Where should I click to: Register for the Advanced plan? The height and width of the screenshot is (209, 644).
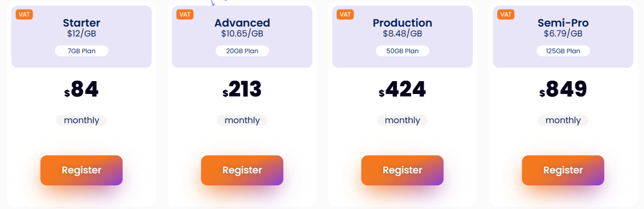point(242,170)
